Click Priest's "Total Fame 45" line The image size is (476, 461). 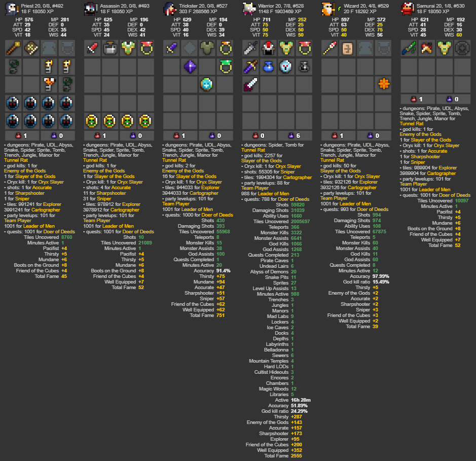pos(51,276)
